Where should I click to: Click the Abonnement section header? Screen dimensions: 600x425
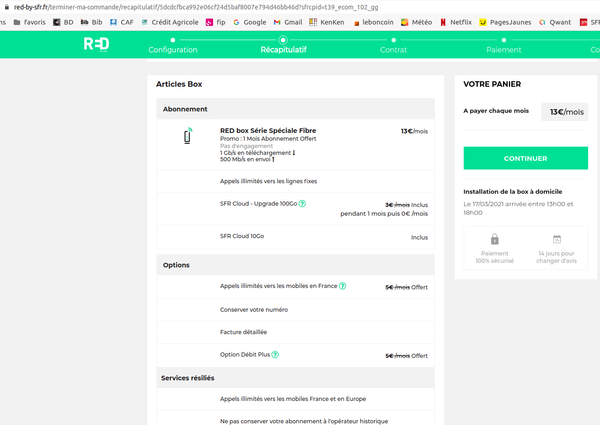pyautogui.click(x=295, y=109)
